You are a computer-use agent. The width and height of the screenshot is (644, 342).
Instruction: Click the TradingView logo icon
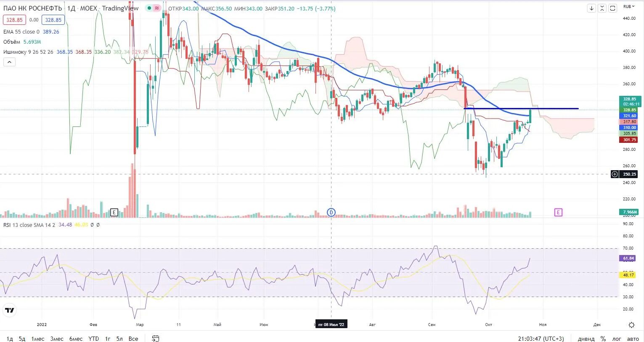(x=9, y=310)
